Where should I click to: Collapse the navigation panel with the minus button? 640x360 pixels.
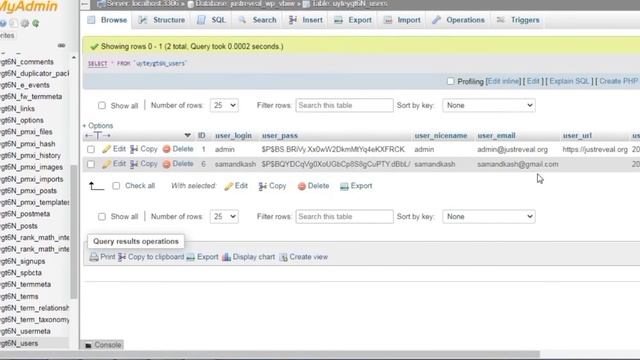pyautogui.click(x=84, y=4)
